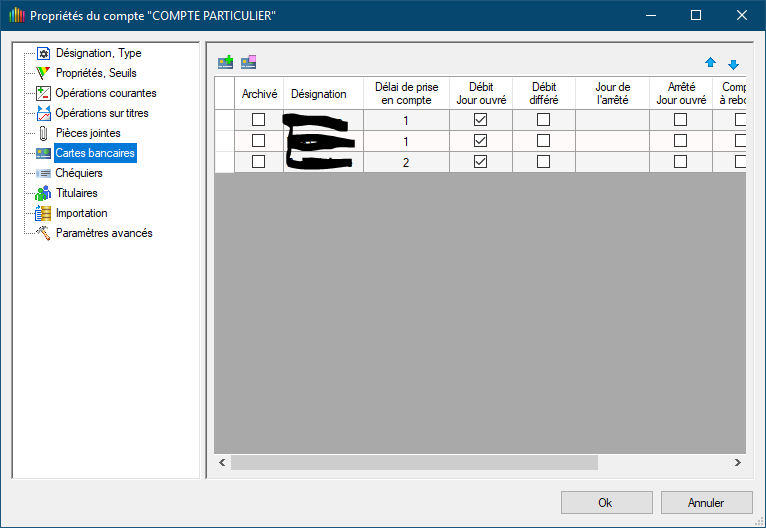Open Désignation, Type section
This screenshot has width=766, height=528.
click(99, 53)
